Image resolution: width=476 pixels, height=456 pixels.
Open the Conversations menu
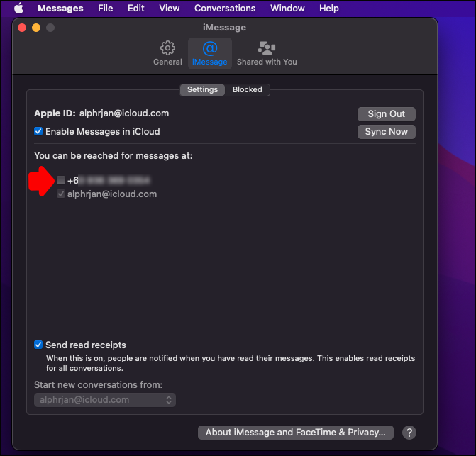[x=225, y=9]
